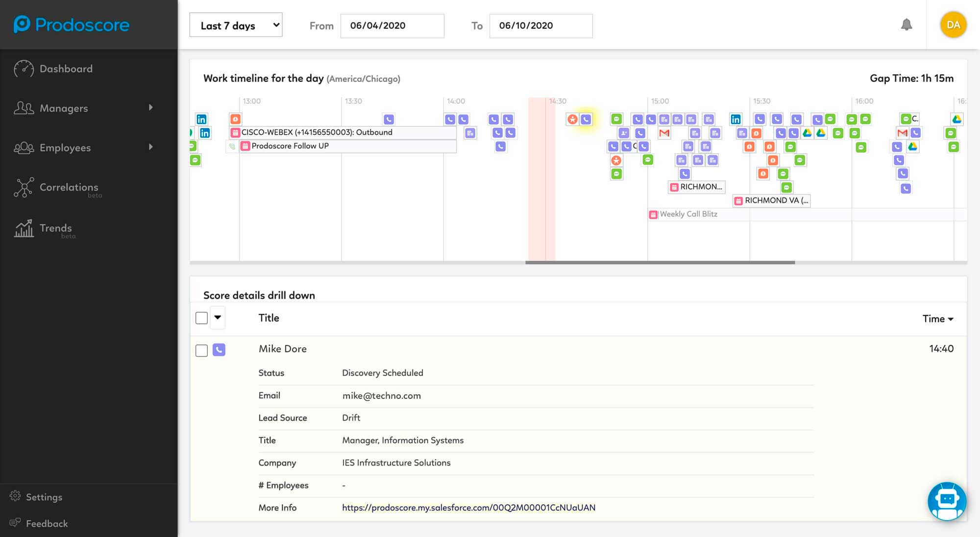Expand the Title column sort dropdown arrow
This screenshot has width=980, height=537.
pyautogui.click(x=217, y=318)
